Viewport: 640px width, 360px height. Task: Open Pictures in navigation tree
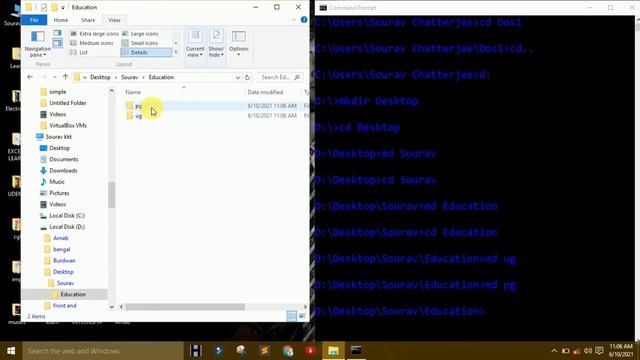(59, 193)
